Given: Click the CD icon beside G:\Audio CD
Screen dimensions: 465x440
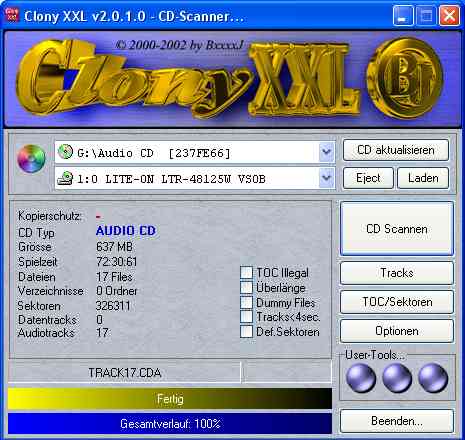Looking at the screenshot, I should [x=65, y=152].
